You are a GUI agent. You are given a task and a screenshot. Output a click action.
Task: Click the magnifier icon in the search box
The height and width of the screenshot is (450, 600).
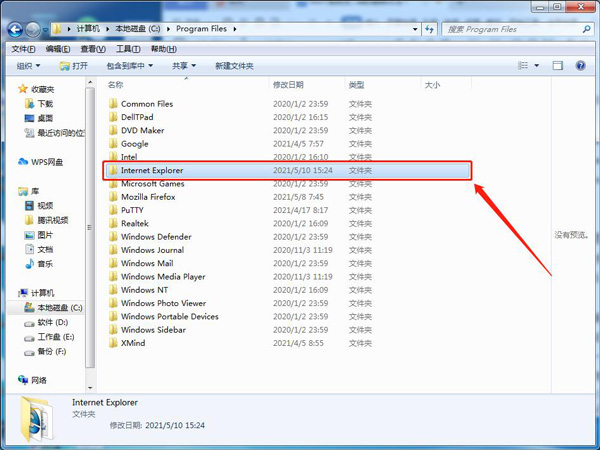[x=586, y=29]
